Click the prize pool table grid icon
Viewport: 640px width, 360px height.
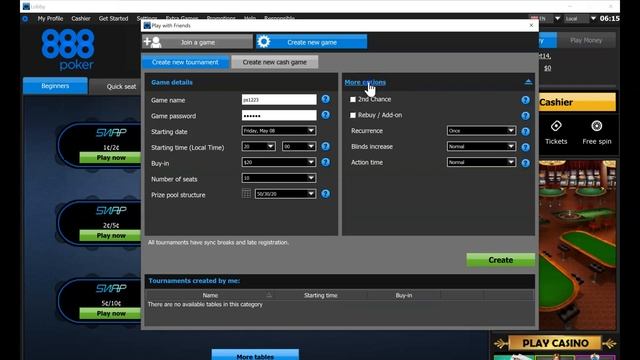point(246,193)
